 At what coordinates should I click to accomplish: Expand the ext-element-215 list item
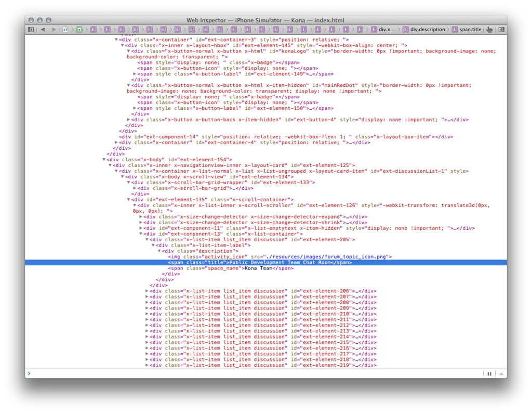(147, 342)
